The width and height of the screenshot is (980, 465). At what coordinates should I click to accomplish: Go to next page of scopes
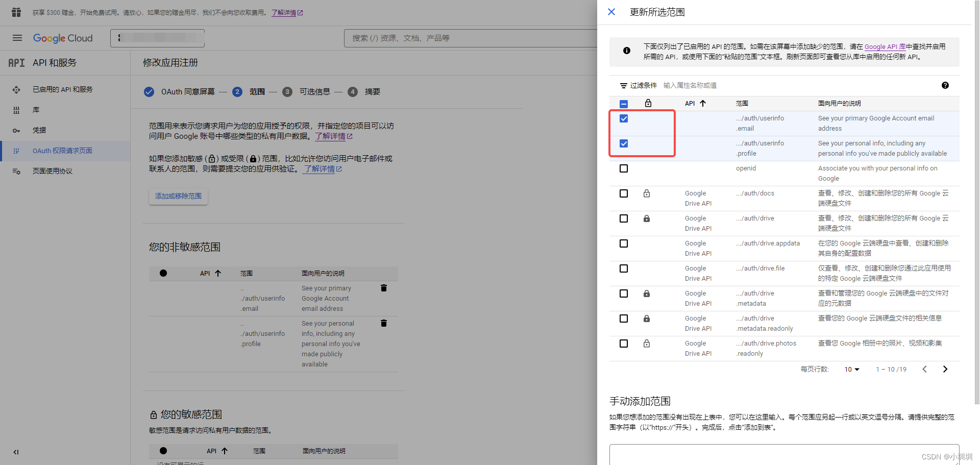tap(945, 369)
